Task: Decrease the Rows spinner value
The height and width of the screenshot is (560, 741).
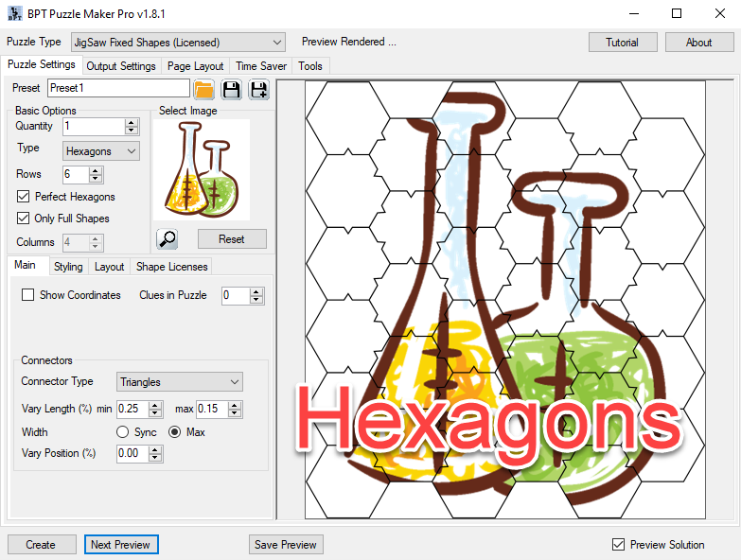Action: coord(96,179)
